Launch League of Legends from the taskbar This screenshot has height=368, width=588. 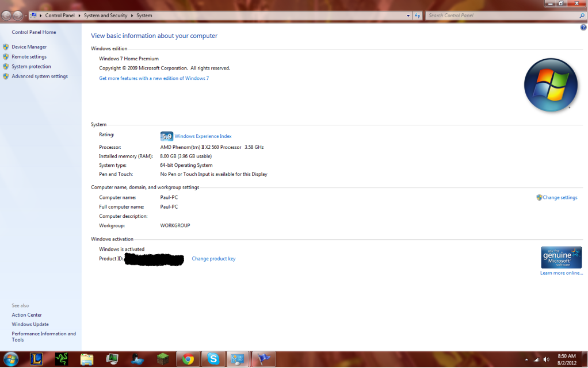[x=36, y=359]
